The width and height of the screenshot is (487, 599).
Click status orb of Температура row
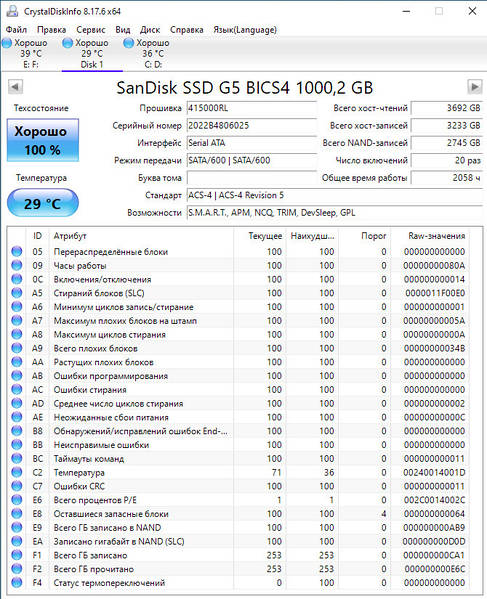pyautogui.click(x=17, y=472)
